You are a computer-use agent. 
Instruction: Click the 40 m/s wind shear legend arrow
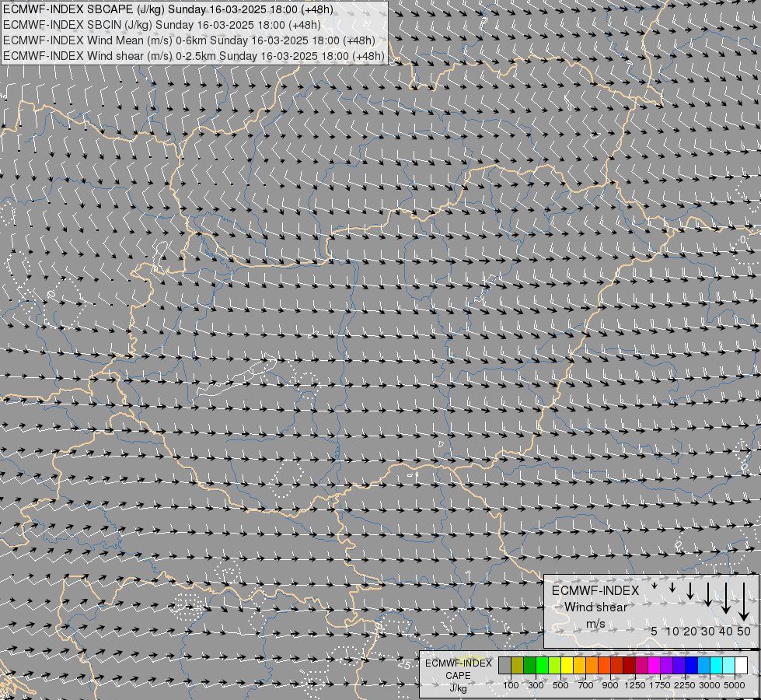pos(725,598)
